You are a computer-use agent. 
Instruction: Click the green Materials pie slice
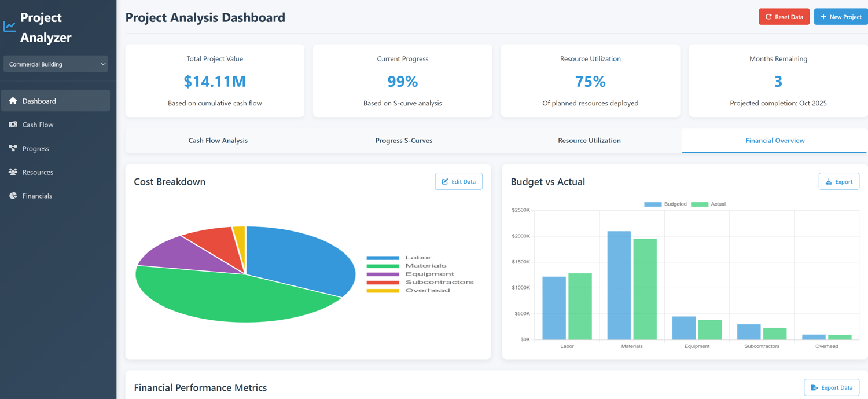[x=231, y=298]
